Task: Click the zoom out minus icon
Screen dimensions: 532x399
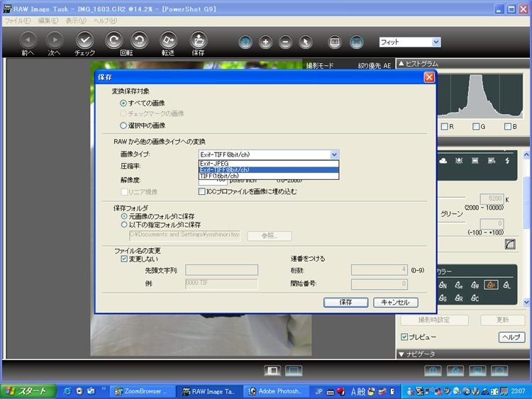Action: [285, 42]
